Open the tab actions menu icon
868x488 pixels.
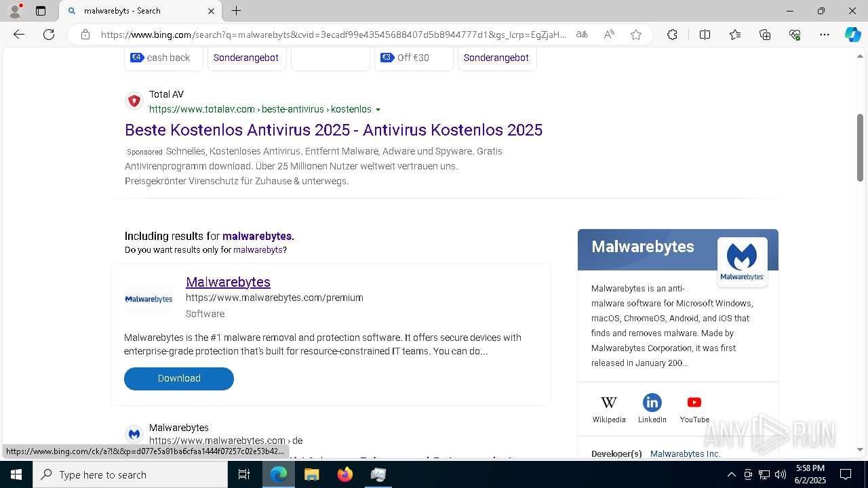click(41, 11)
